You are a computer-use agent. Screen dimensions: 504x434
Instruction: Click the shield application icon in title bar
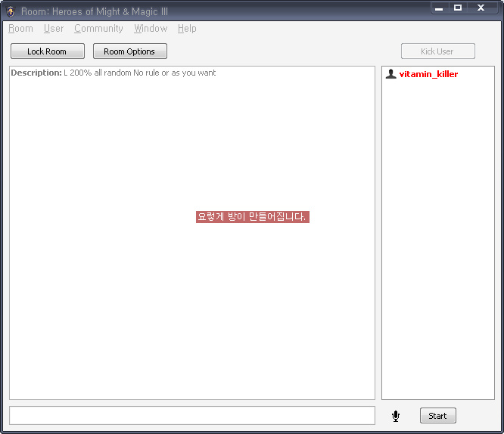coord(11,11)
